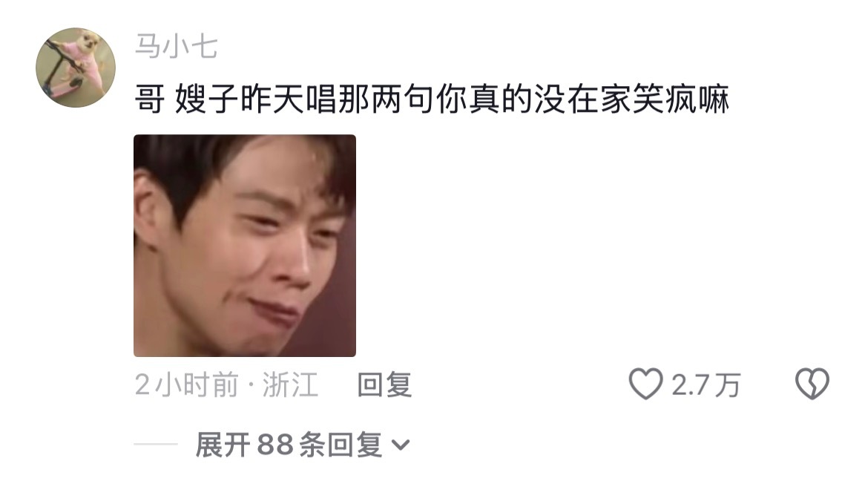View the attached meme face image

(245, 246)
